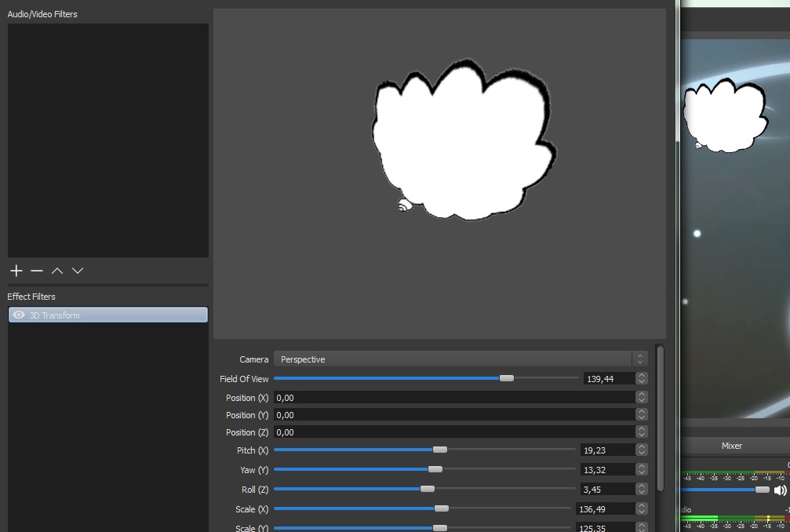Click the Pitch (X) slider handle
Screen dimensions: 790x532
coord(440,450)
